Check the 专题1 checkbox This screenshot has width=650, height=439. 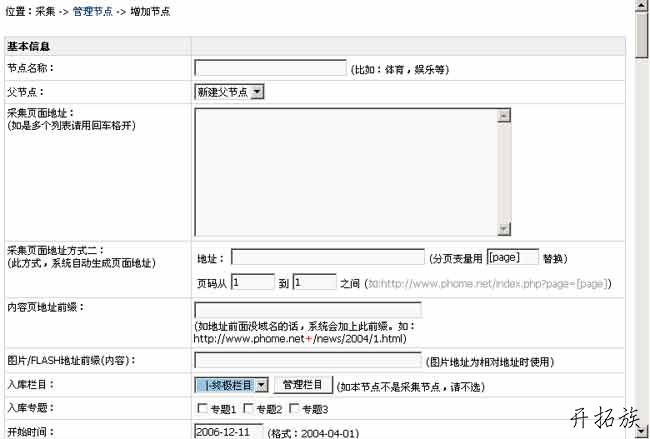click(x=202, y=409)
